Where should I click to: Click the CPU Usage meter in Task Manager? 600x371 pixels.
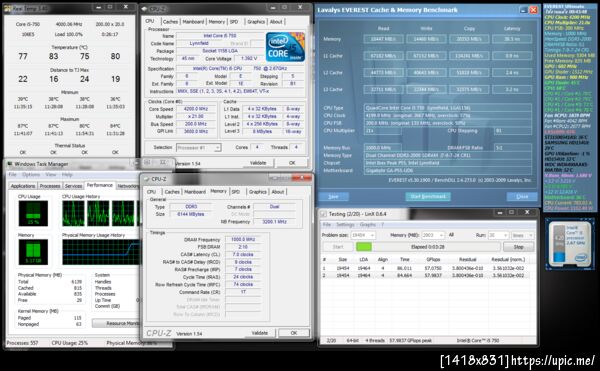33,213
